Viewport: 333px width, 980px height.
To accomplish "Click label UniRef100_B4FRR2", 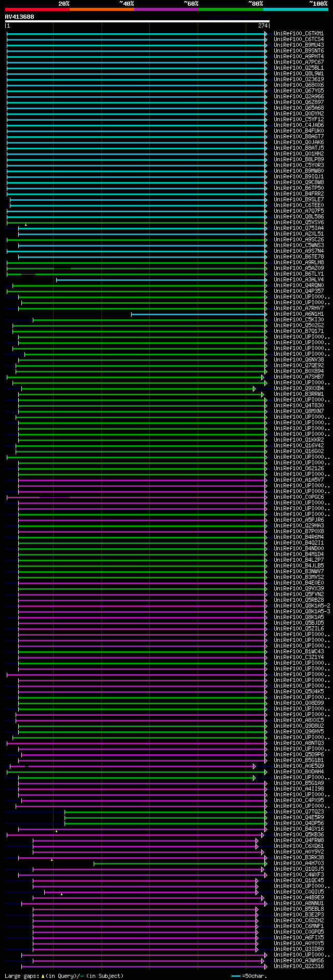I will click(299, 194).
